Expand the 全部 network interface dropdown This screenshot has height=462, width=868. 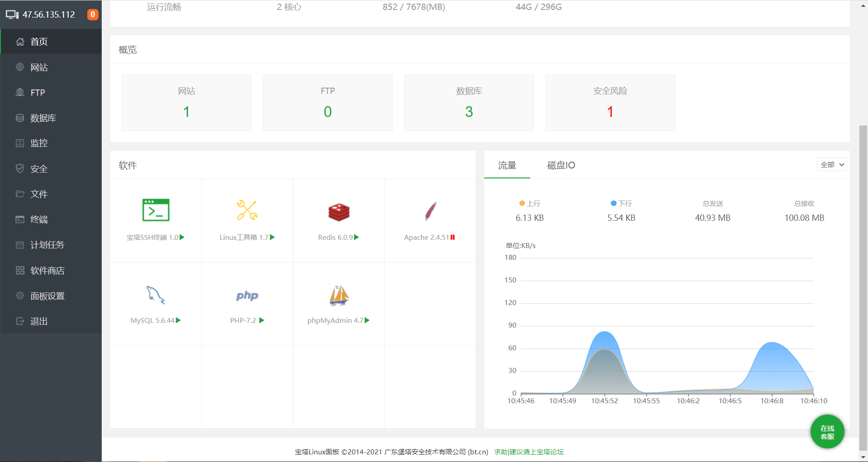tap(832, 165)
